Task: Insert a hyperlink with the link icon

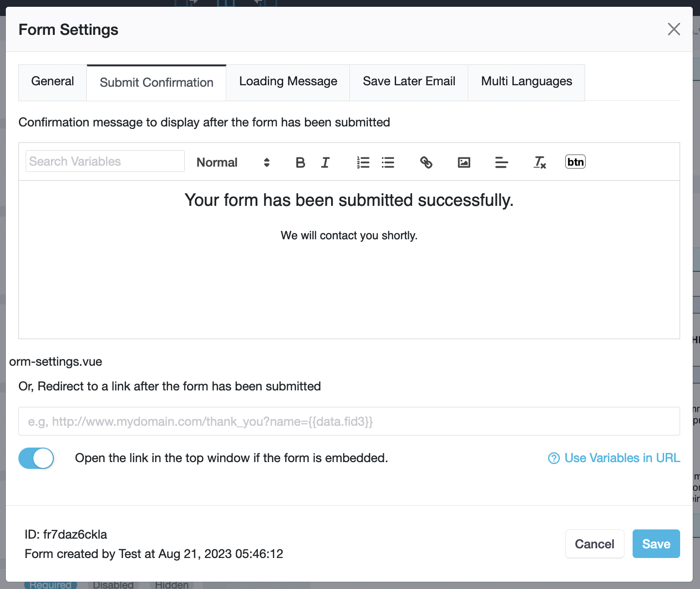Action: (426, 162)
